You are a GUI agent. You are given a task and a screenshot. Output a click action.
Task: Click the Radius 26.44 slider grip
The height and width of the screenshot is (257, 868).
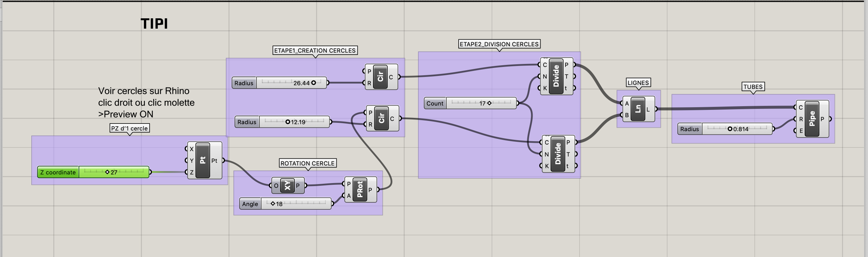point(313,83)
